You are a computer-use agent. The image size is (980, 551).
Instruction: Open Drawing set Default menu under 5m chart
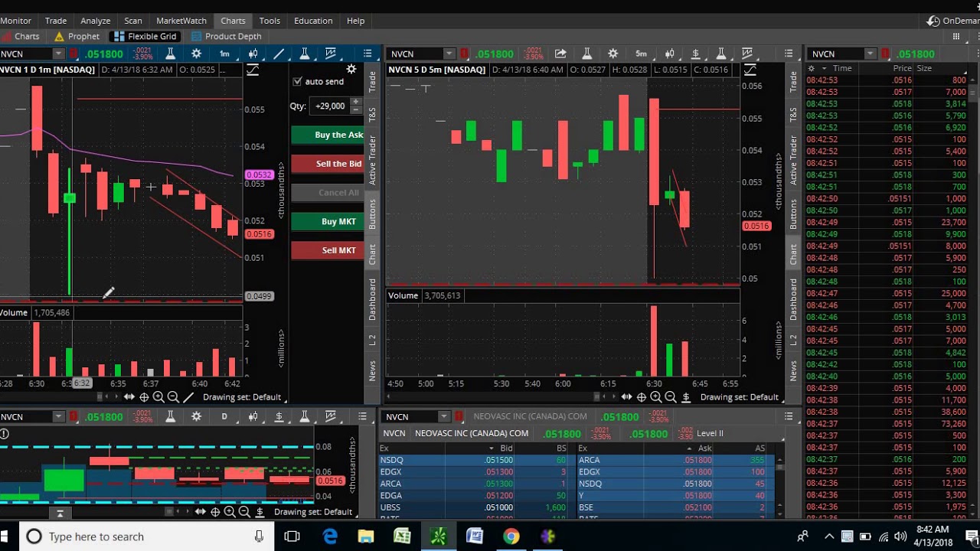click(x=739, y=397)
